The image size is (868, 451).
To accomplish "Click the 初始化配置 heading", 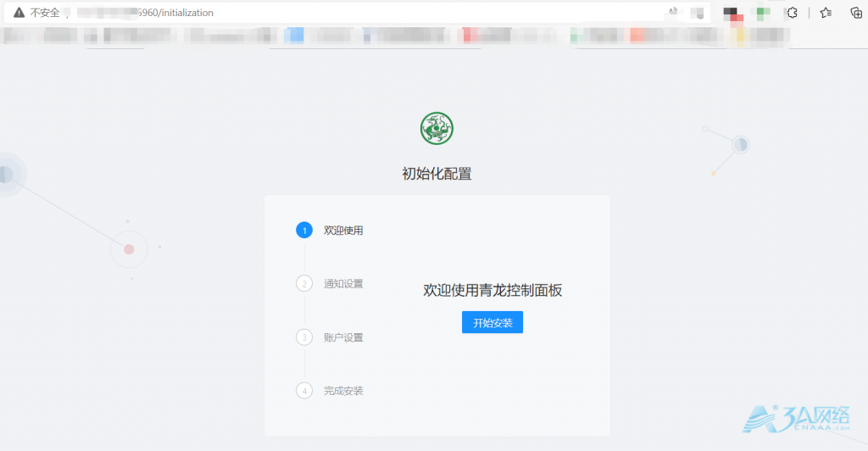I will tap(437, 174).
